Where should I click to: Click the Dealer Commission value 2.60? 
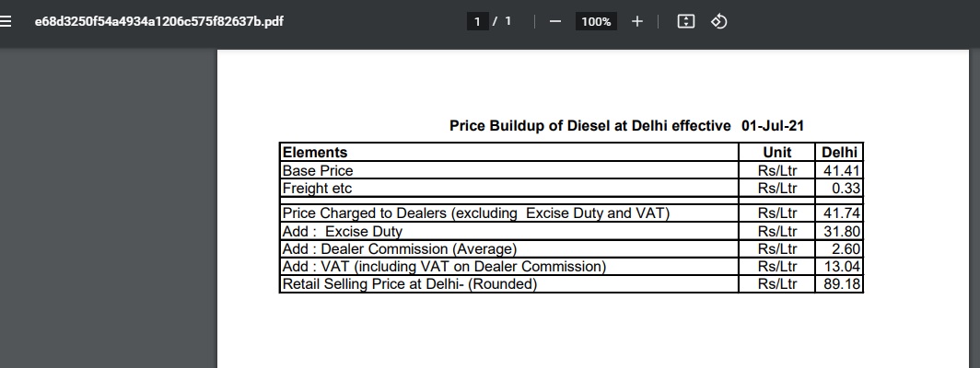[x=846, y=248]
